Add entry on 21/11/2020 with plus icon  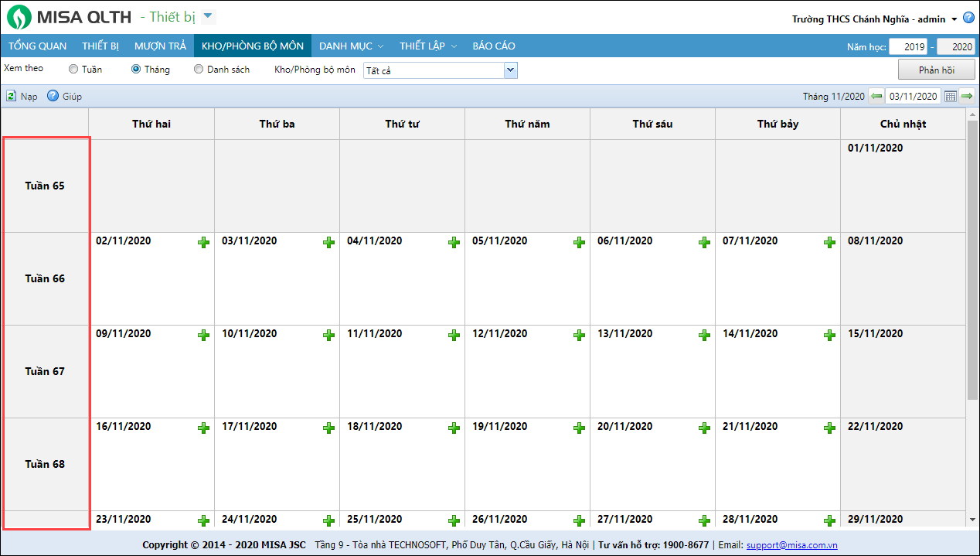pyautogui.click(x=829, y=428)
